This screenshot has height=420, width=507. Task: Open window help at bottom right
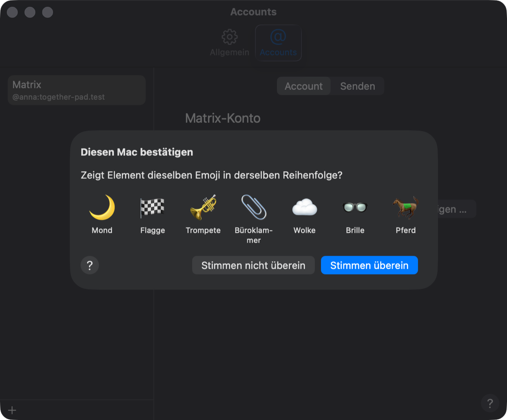(490, 403)
